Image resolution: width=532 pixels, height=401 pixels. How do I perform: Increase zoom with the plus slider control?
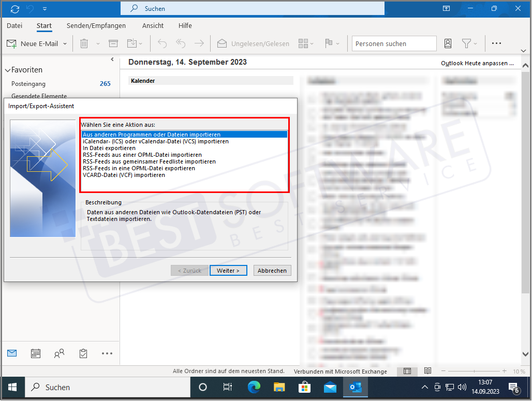[504, 371]
